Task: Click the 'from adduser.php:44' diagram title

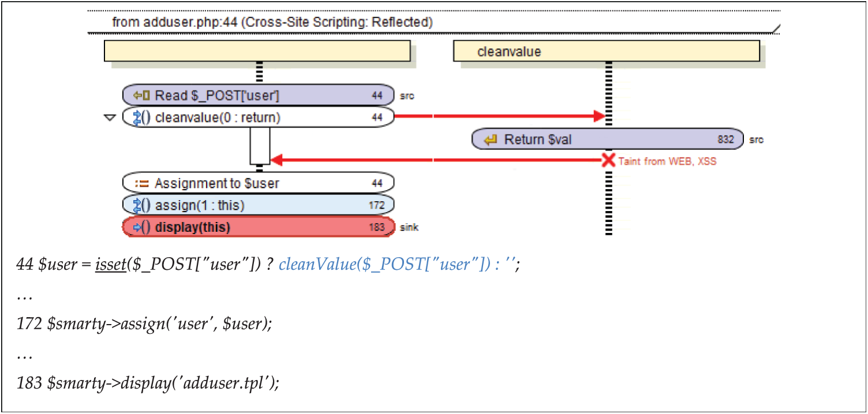Action: click(272, 22)
